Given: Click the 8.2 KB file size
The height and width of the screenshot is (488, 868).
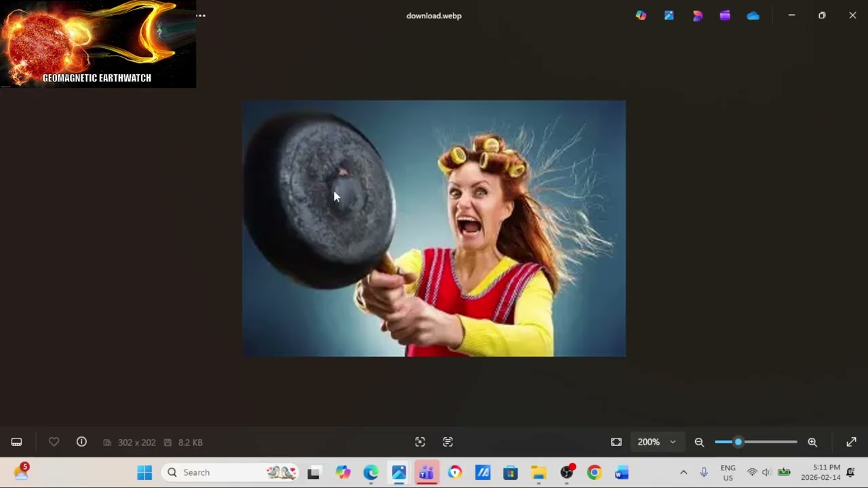Looking at the screenshot, I should [x=190, y=443].
